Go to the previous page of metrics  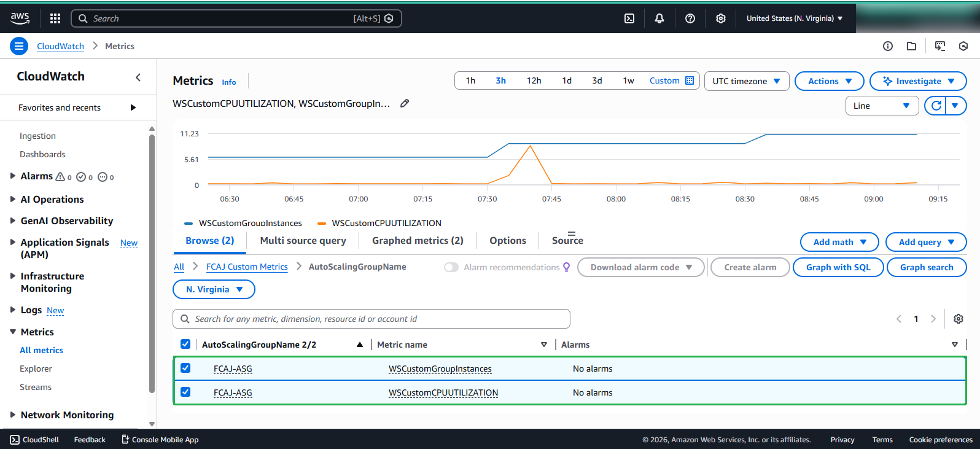[x=899, y=319]
